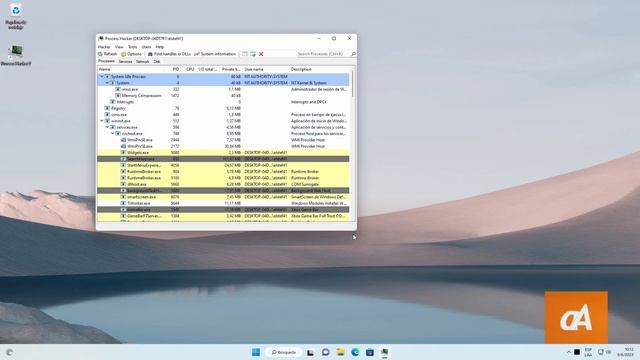Open the Process Hacker desktop shortcut

point(16,56)
